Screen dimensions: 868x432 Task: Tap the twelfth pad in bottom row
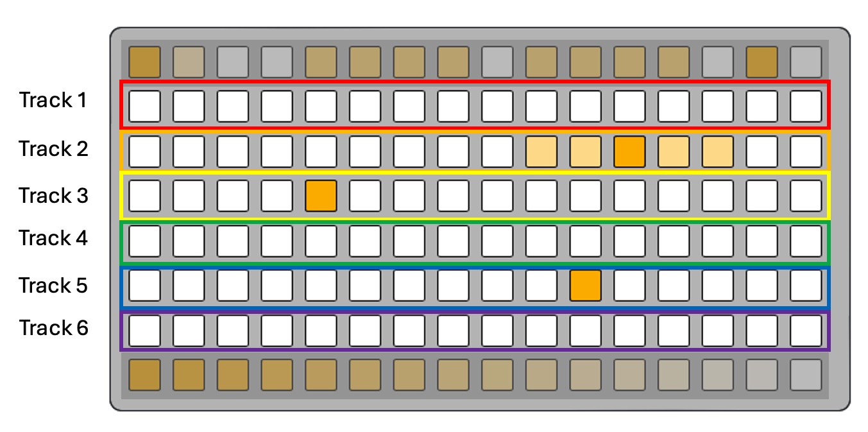tap(629, 375)
